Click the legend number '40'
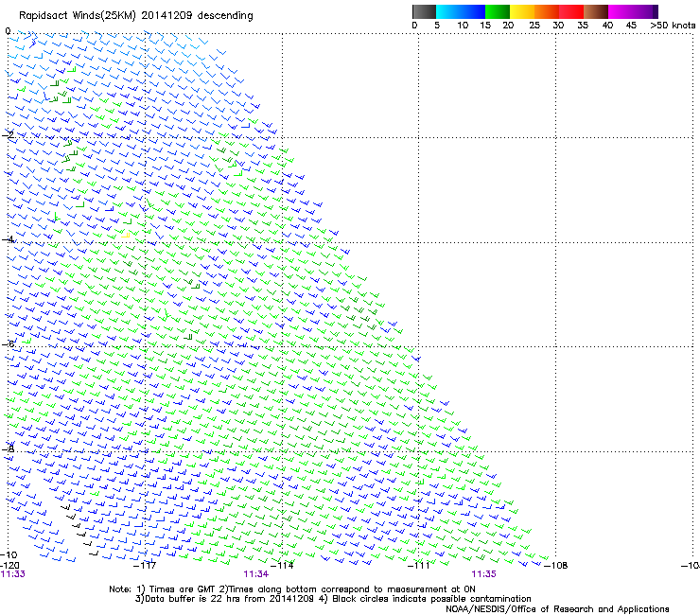The width and height of the screenshot is (700, 615). [607, 26]
